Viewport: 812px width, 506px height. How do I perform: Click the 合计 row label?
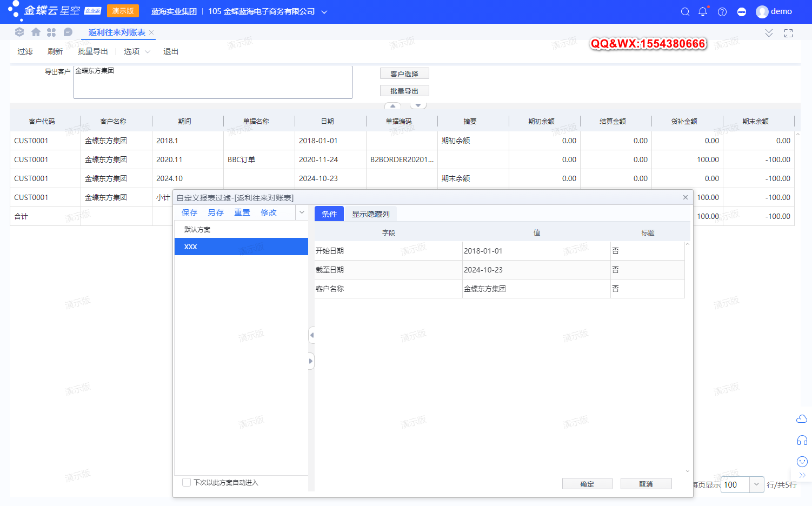click(21, 216)
